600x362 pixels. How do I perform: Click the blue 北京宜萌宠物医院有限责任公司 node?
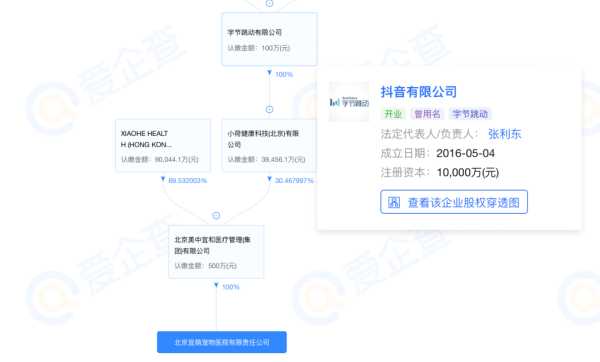[222, 342]
